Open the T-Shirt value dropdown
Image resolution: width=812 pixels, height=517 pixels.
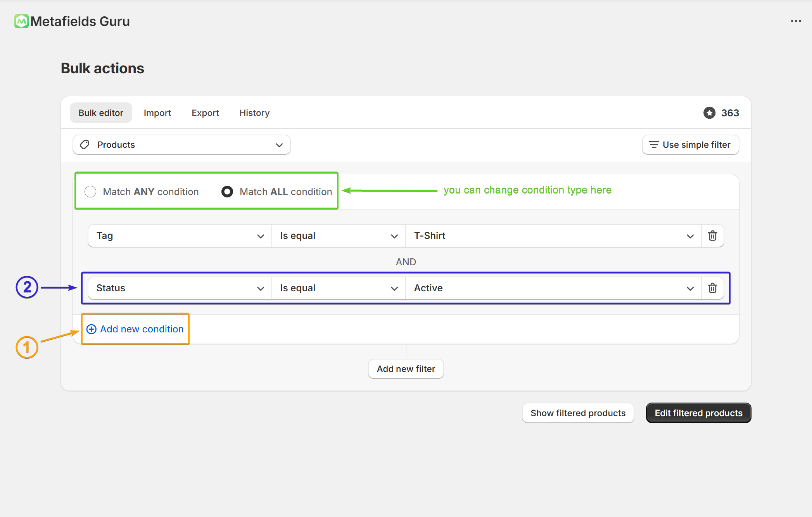(553, 236)
